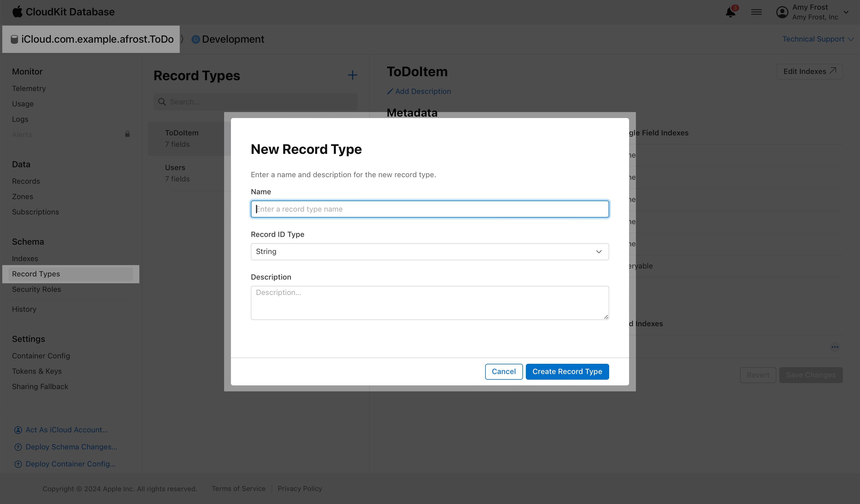Screen dimensions: 860x504
Task: Open the hamburger menu
Action: 756,11
